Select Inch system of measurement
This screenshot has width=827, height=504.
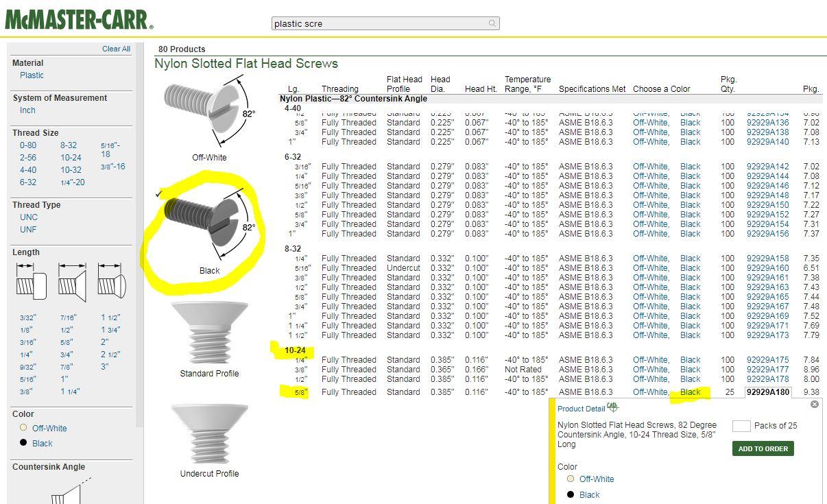27,110
